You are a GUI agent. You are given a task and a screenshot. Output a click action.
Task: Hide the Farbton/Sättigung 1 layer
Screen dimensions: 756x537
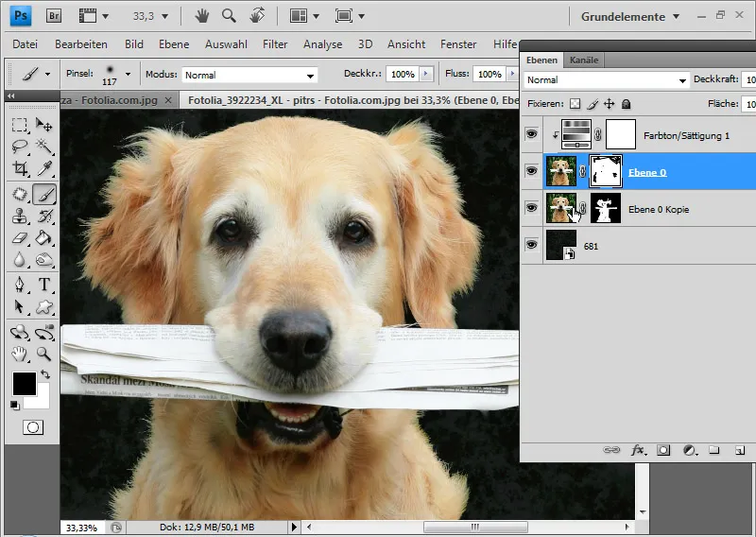click(531, 134)
